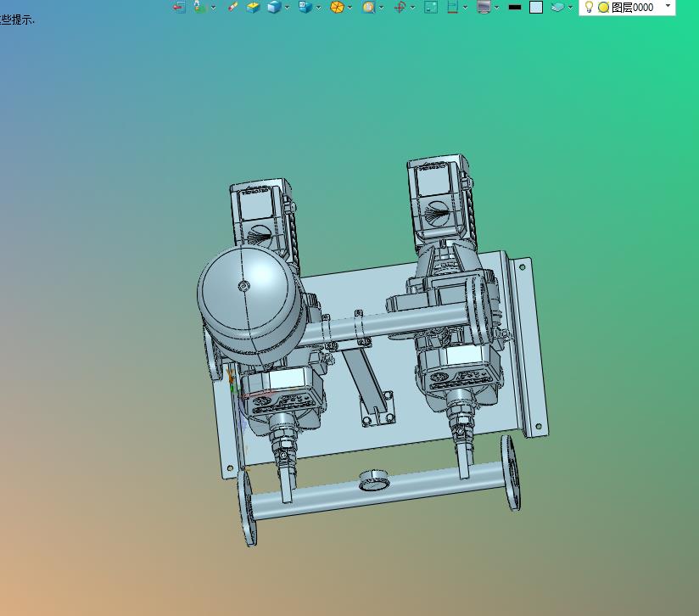
Task: Select the pressure gauge on bottom pipe
Action: tap(373, 480)
